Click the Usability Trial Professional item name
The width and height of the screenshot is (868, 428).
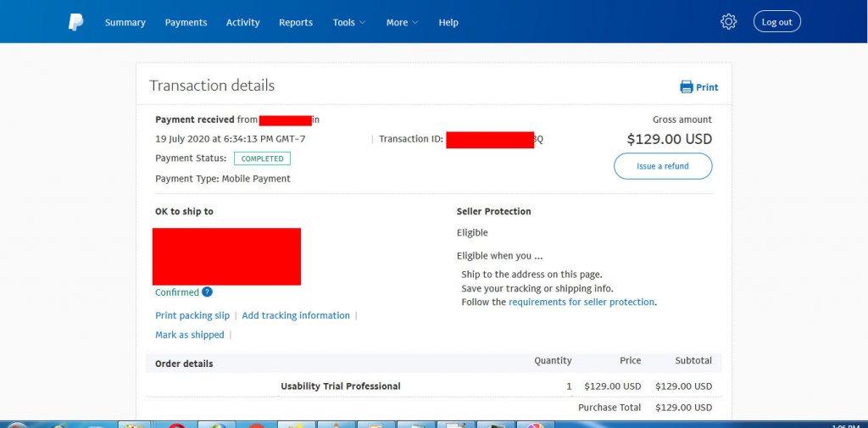coord(341,386)
